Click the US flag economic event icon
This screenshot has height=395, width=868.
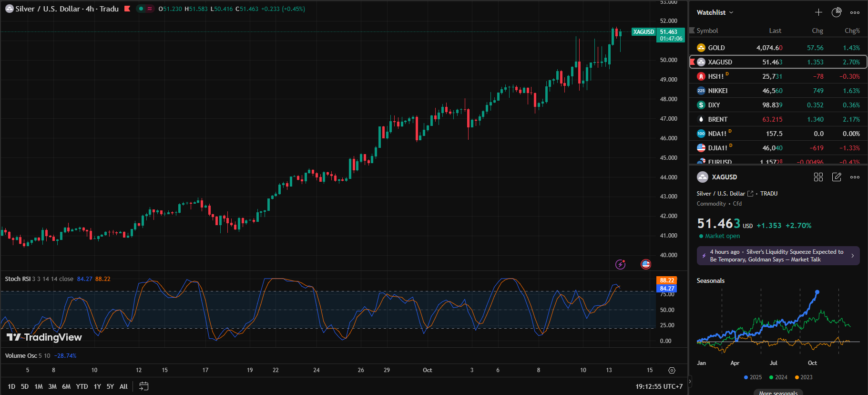(646, 264)
